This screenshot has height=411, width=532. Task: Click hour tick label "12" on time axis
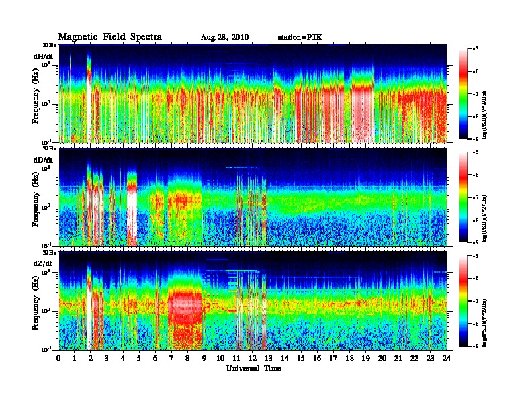tap(253, 358)
